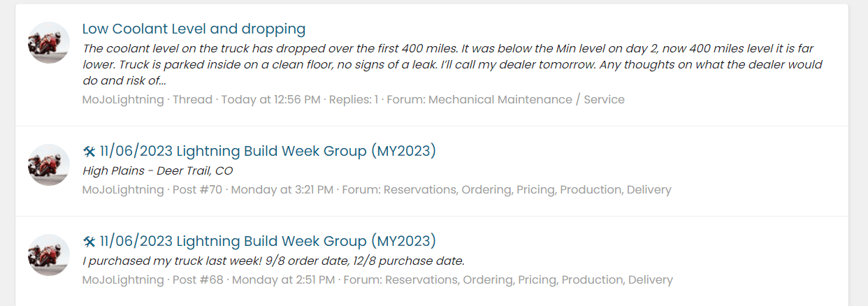This screenshot has height=306, width=868.
Task: Click MoJoLightning username in the Post #68 result
Action: pos(123,279)
